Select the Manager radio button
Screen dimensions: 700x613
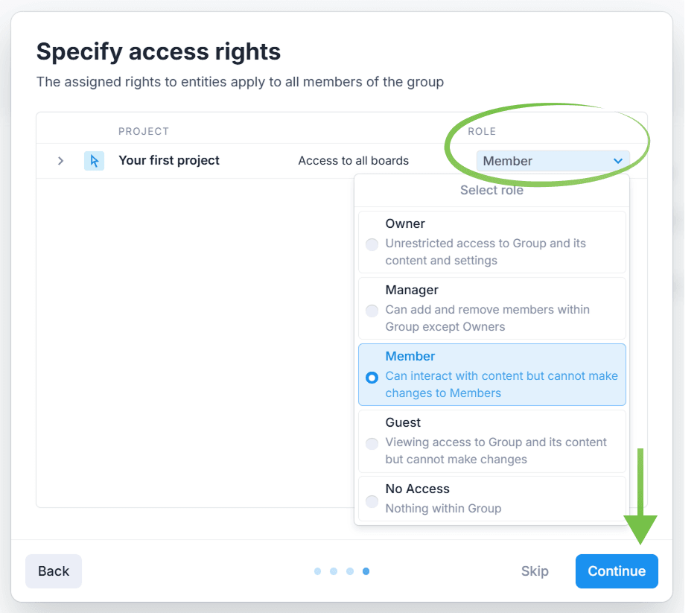pos(372,311)
